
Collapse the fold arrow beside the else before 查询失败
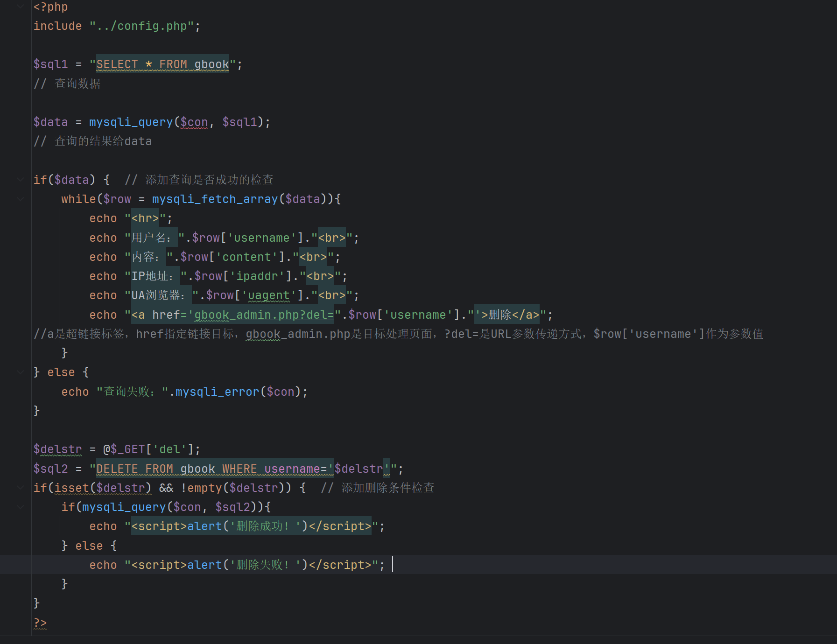20,372
